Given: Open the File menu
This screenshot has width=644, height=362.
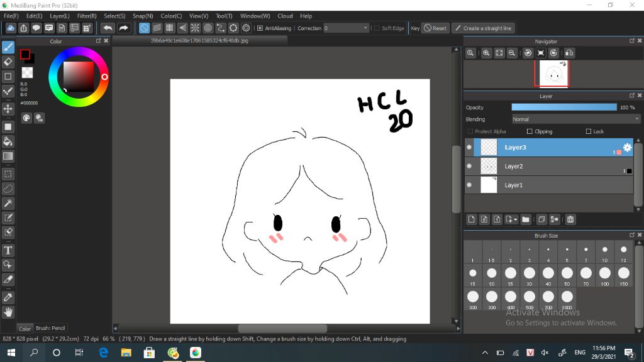Looking at the screenshot, I should tap(11, 16).
